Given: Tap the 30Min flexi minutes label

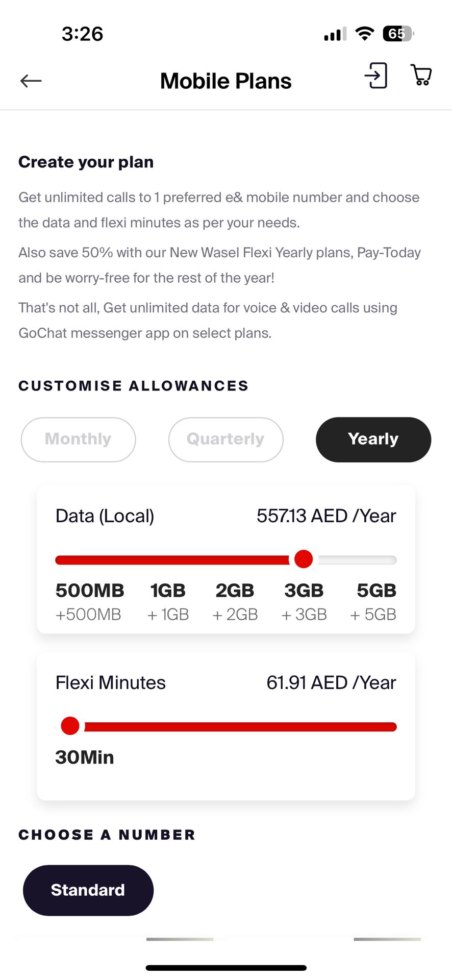Looking at the screenshot, I should tap(85, 757).
